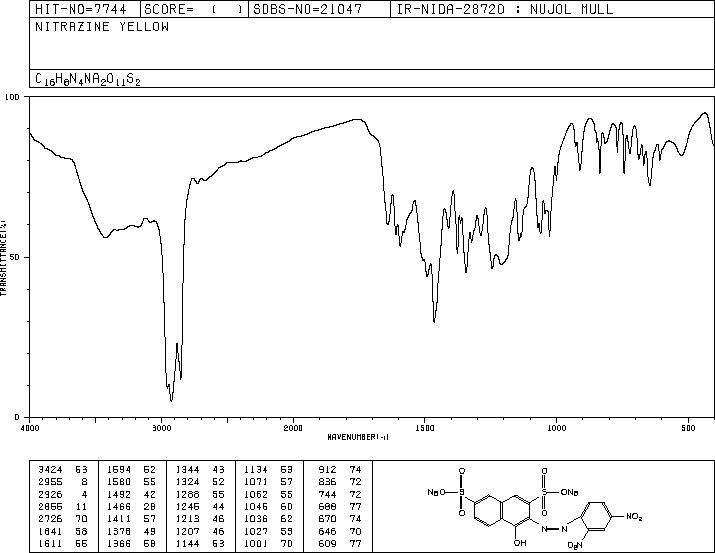
Task: Select the 1492 peak table entry
Action: click(x=131, y=494)
